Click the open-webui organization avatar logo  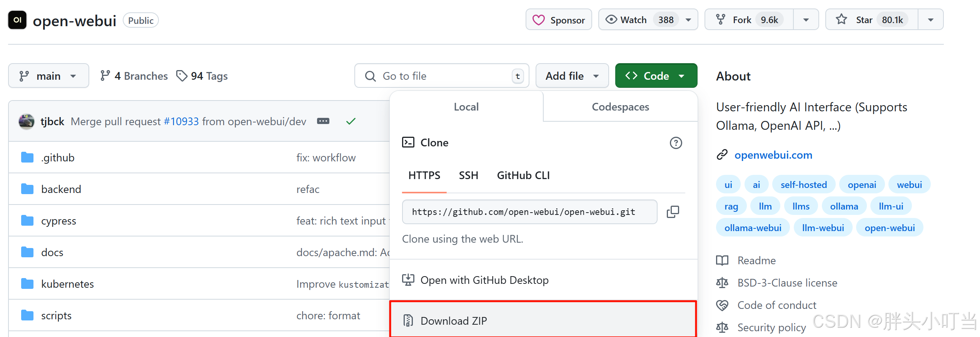17,20
